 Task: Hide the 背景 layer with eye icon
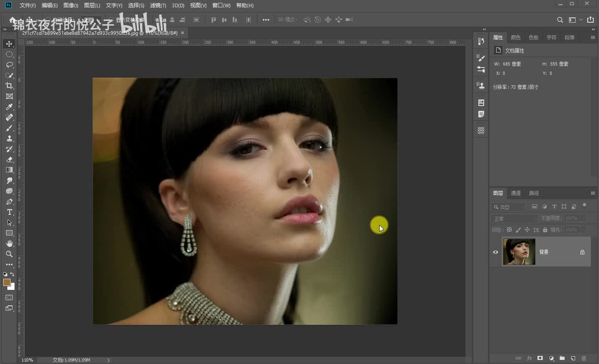tap(496, 252)
